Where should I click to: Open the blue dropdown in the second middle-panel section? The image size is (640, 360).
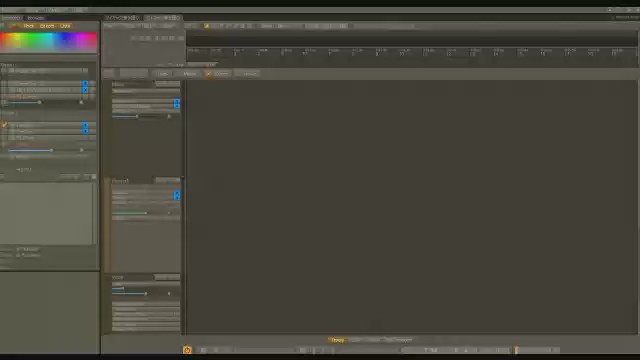177,195
